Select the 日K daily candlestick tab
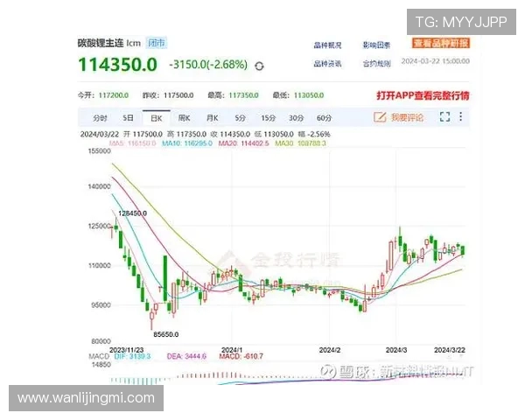 coord(157,117)
